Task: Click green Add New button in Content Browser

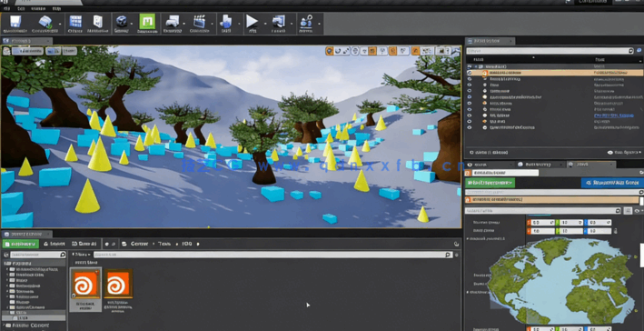Action: (21, 244)
